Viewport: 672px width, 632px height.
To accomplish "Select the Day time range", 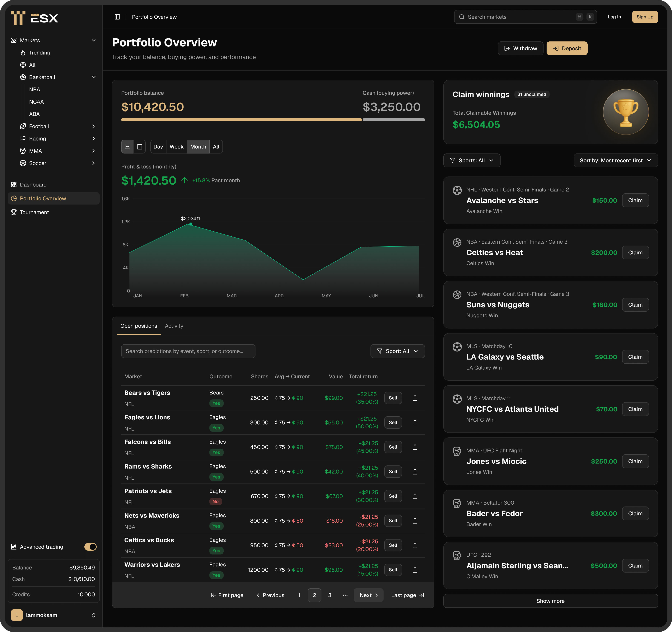I will (158, 147).
